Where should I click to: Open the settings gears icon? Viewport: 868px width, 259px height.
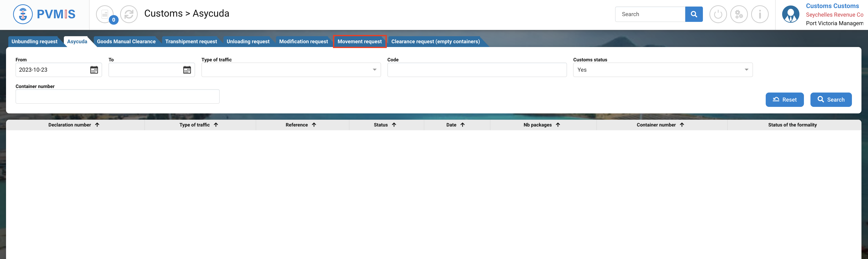(739, 15)
